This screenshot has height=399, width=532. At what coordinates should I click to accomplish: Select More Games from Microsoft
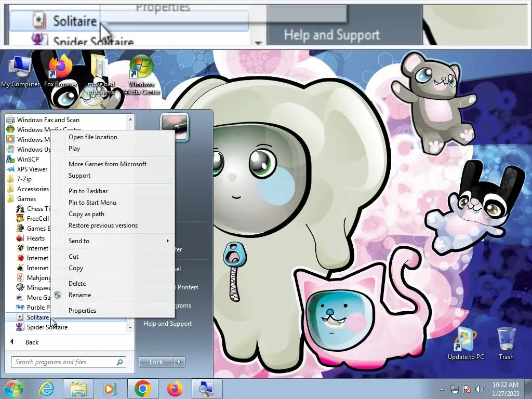(113, 164)
